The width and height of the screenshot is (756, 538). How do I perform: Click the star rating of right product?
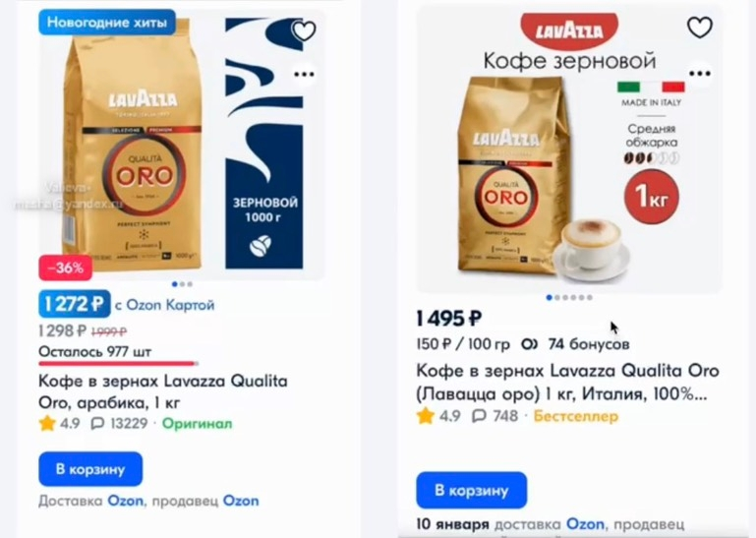click(426, 415)
